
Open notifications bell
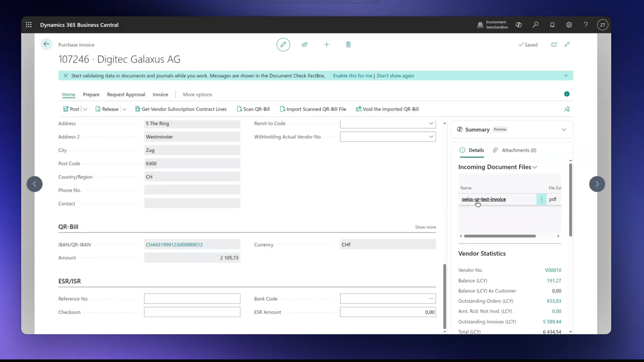(x=552, y=25)
